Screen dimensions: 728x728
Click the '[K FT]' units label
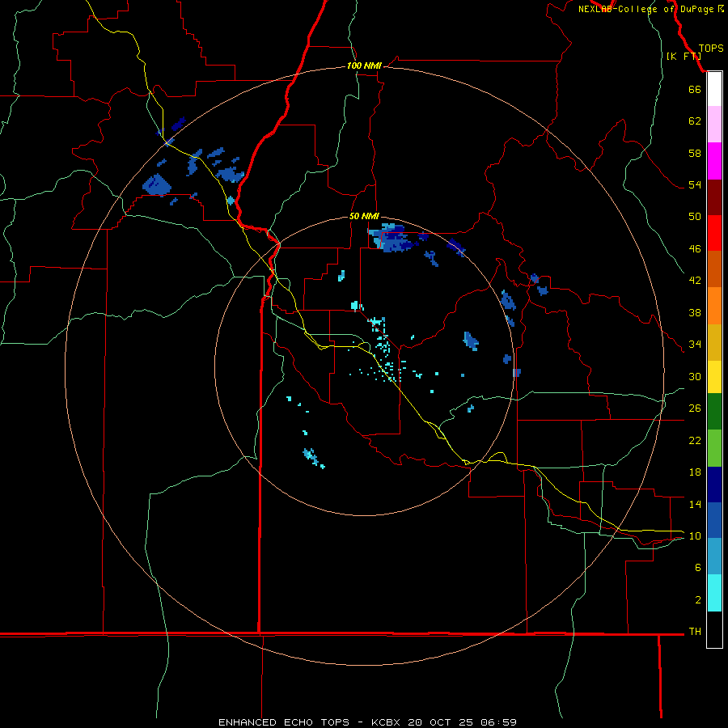click(x=684, y=56)
